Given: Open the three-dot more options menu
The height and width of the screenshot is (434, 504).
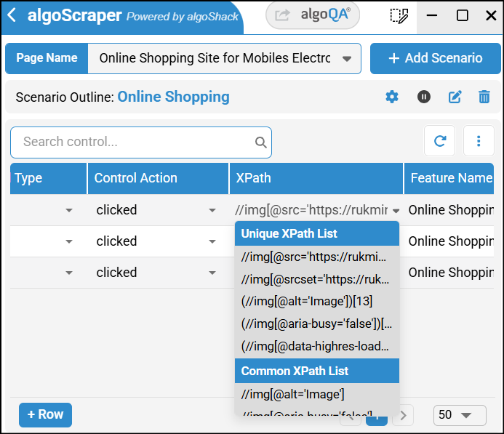Looking at the screenshot, I should pos(479,141).
